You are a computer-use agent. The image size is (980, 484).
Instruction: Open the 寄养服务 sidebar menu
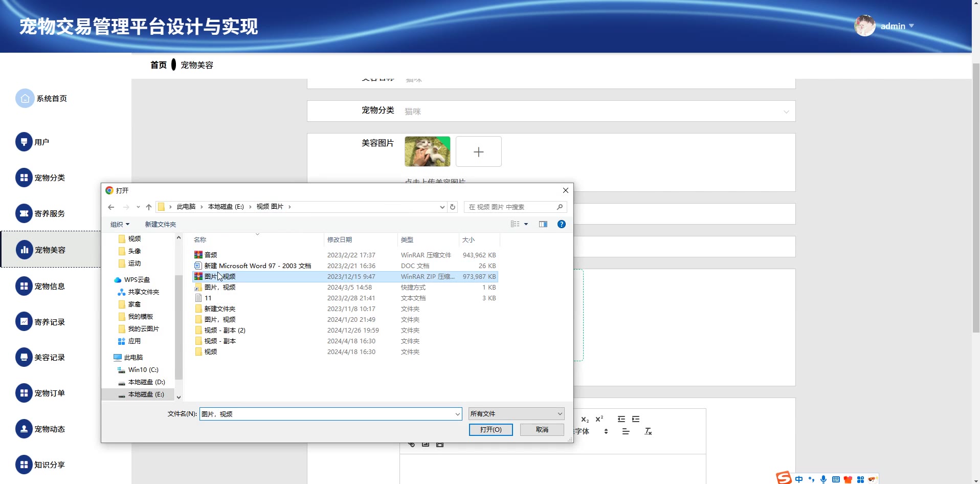49,214
